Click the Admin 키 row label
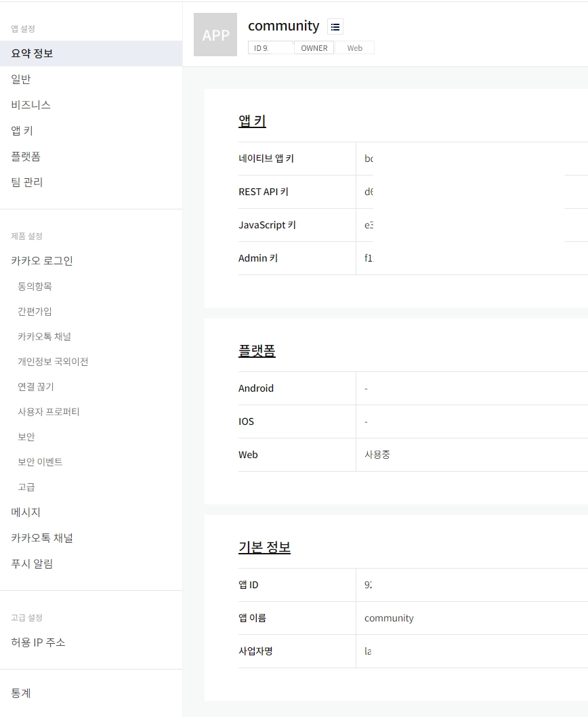Viewport: 588px width, 717px height. (x=258, y=258)
